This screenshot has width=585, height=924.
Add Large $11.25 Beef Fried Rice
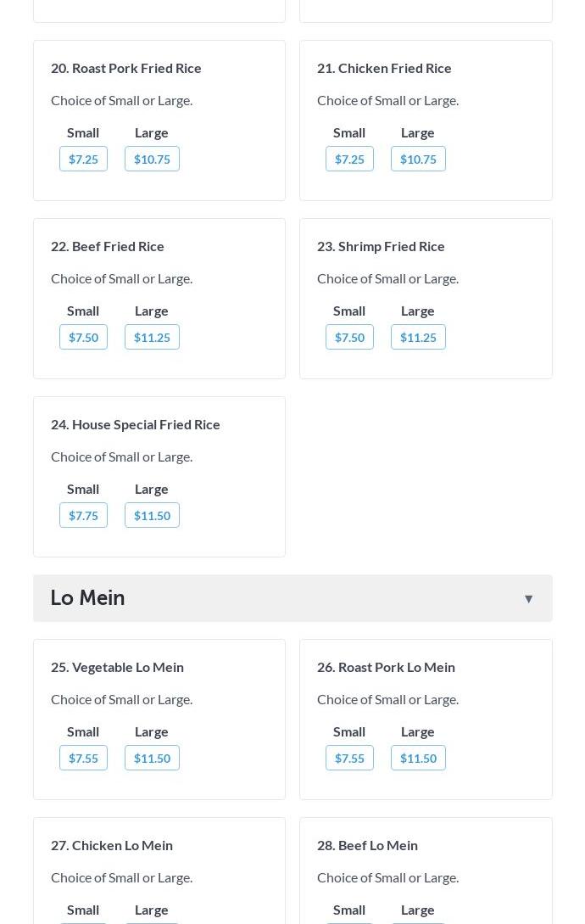[x=152, y=338]
